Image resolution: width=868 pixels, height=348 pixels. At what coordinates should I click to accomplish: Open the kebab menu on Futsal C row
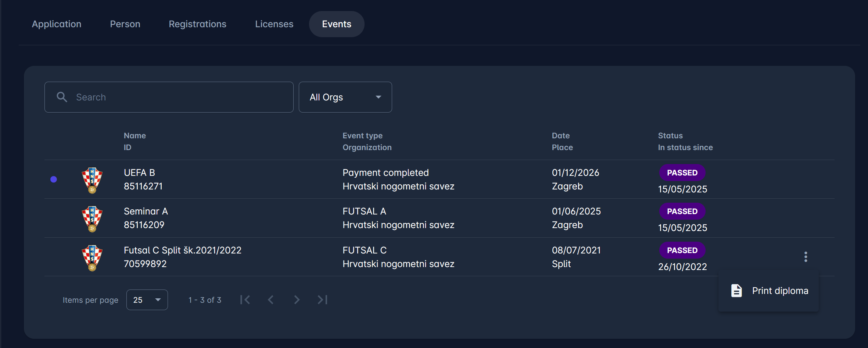pos(806,256)
